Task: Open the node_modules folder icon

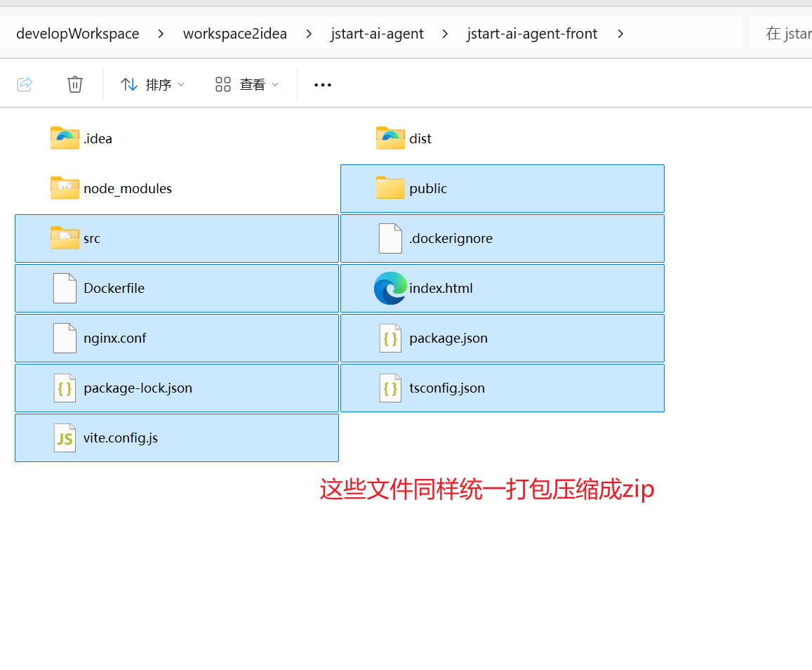Action: click(65, 188)
